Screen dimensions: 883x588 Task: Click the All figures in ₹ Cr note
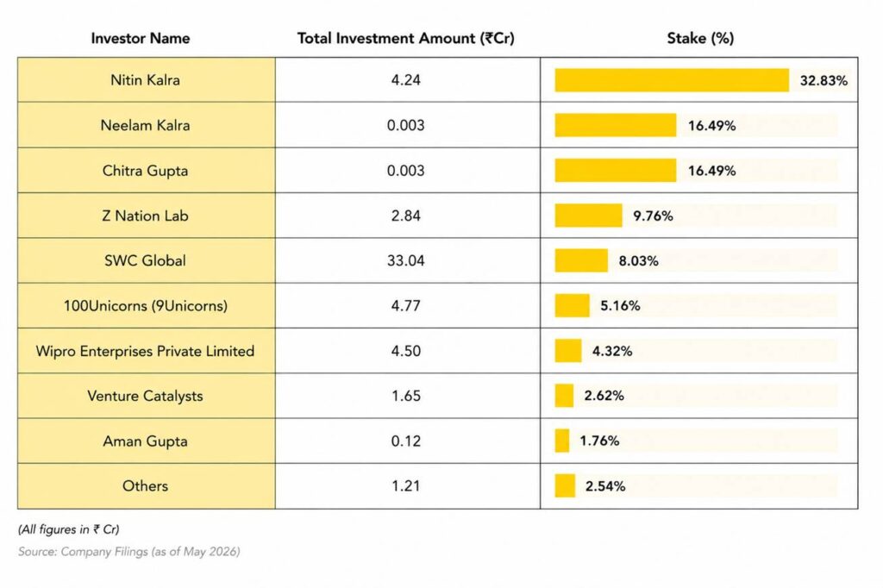(x=69, y=529)
